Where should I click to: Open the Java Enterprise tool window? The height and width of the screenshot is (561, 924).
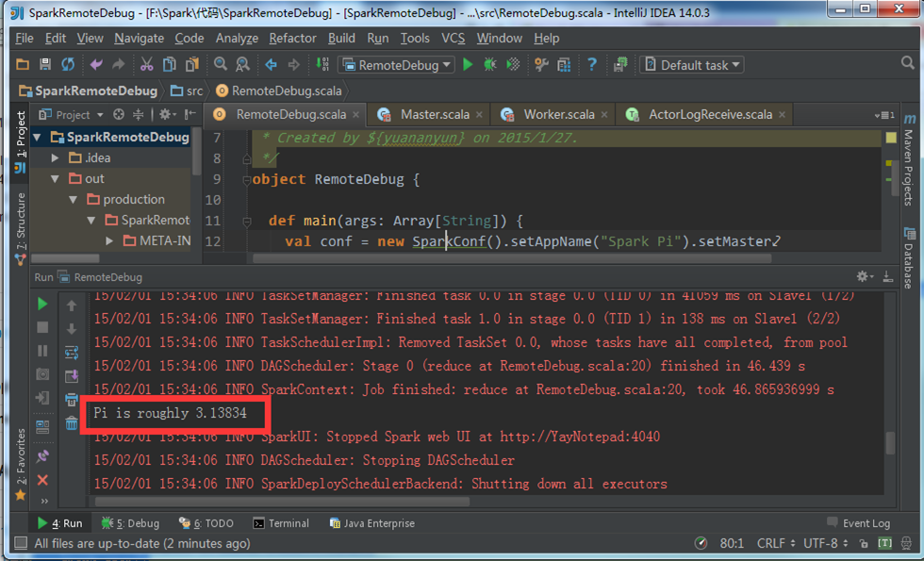[x=371, y=523]
